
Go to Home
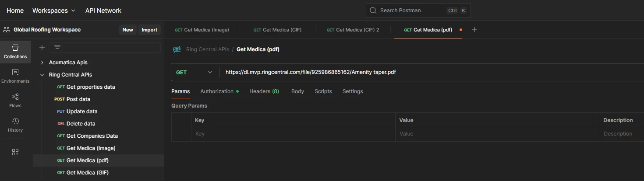pyautogui.click(x=15, y=10)
